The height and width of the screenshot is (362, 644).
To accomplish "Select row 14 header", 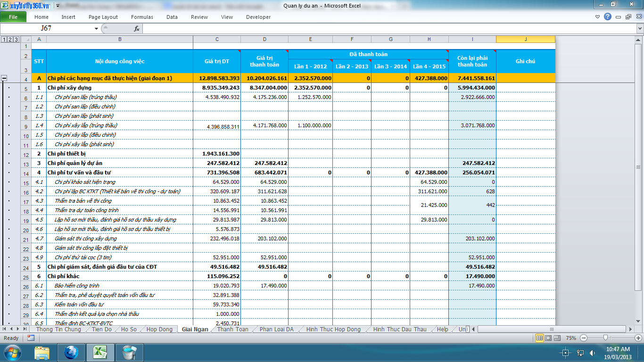I will point(26,173).
